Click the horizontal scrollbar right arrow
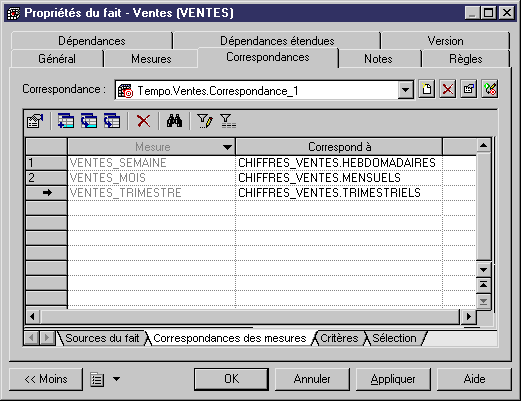Image resolution: width=521 pixels, height=401 pixels. (x=469, y=316)
